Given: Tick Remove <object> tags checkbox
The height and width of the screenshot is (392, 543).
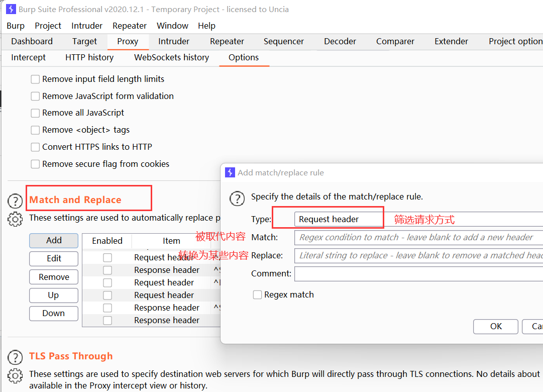Looking at the screenshot, I should [35, 130].
